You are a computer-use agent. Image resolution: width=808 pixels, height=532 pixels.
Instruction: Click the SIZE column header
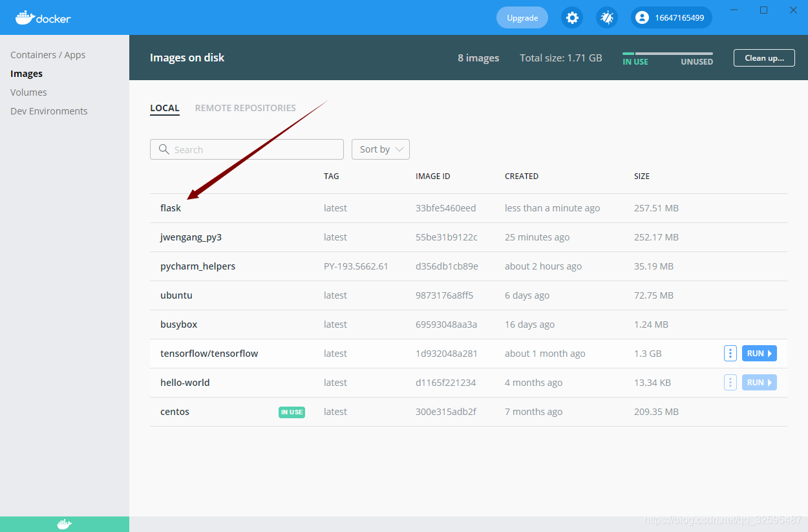tap(642, 176)
